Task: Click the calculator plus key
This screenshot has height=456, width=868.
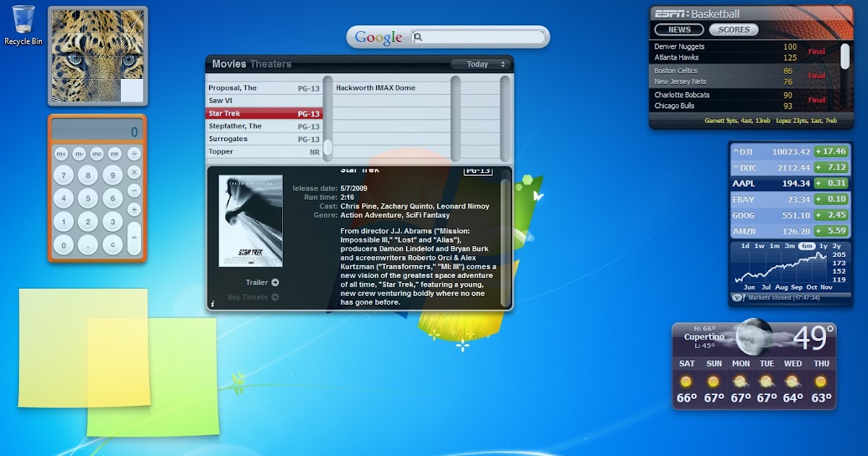Action: tap(134, 209)
